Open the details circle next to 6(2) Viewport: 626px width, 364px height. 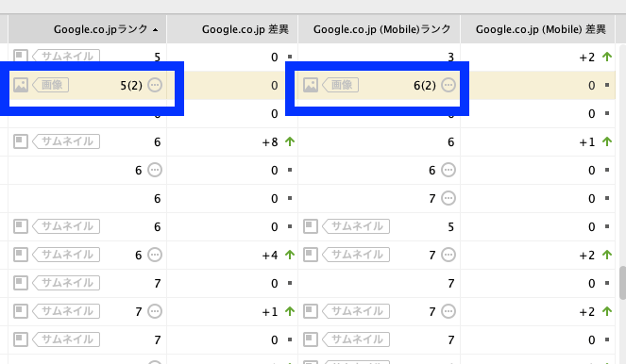(448, 85)
